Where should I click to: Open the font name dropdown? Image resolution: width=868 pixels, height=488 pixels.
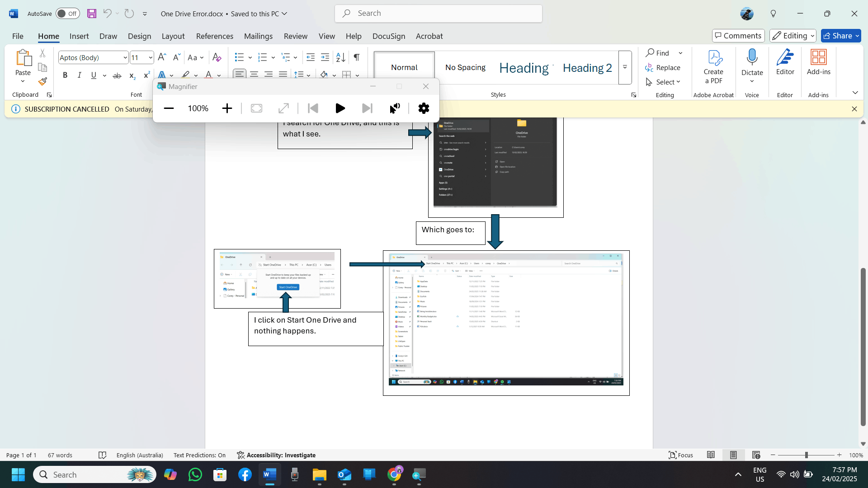point(125,57)
